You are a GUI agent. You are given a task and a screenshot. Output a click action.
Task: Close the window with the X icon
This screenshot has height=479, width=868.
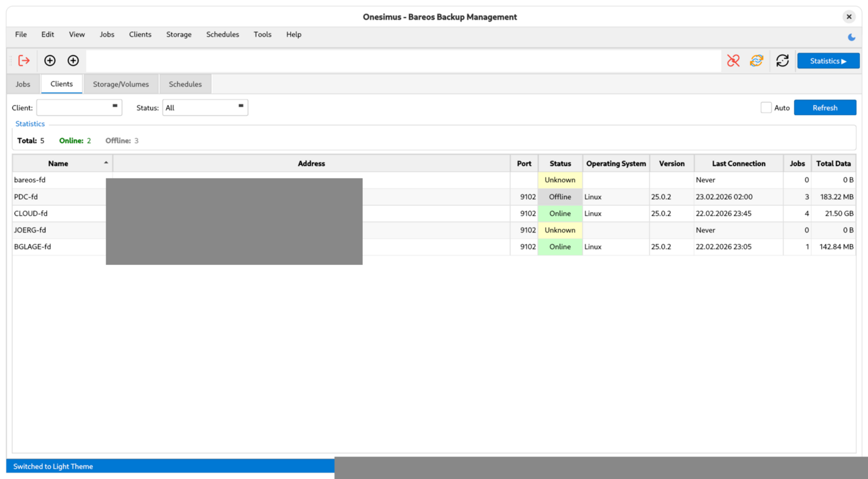point(848,17)
